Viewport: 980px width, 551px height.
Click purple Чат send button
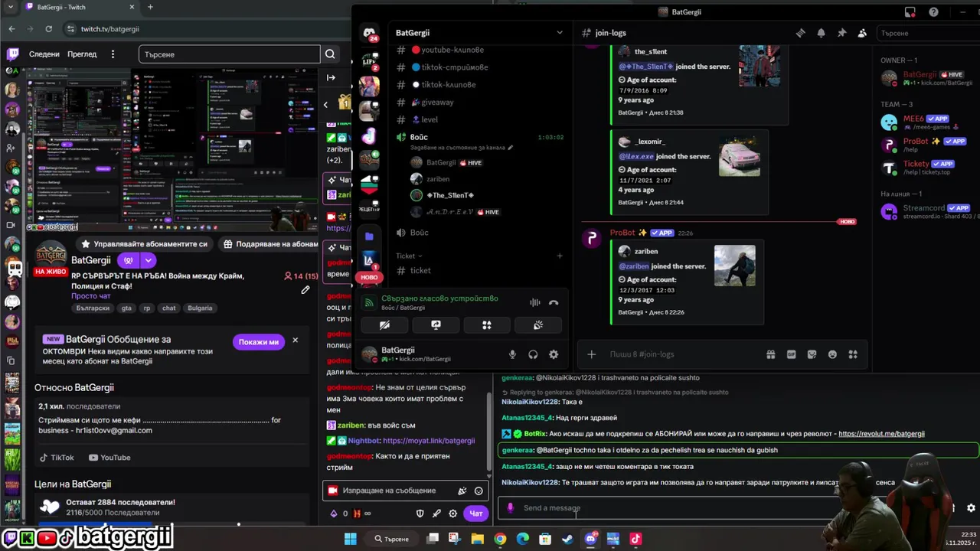click(476, 514)
